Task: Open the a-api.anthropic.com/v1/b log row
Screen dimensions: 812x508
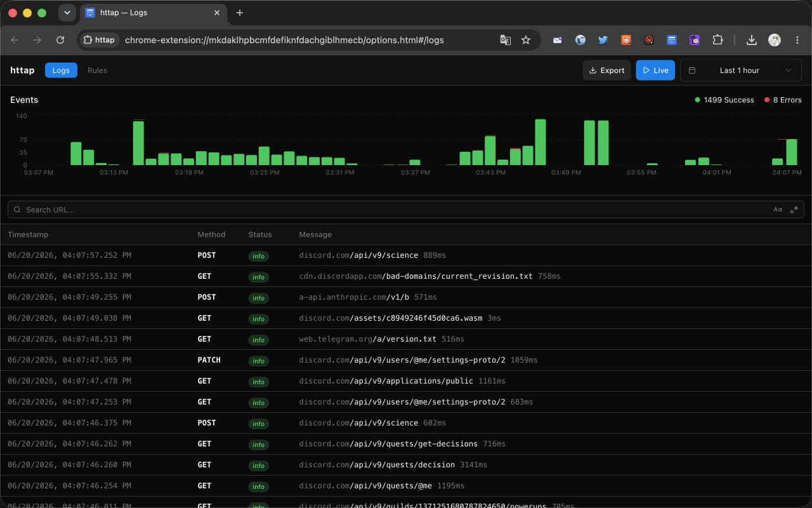Action: click(x=406, y=297)
